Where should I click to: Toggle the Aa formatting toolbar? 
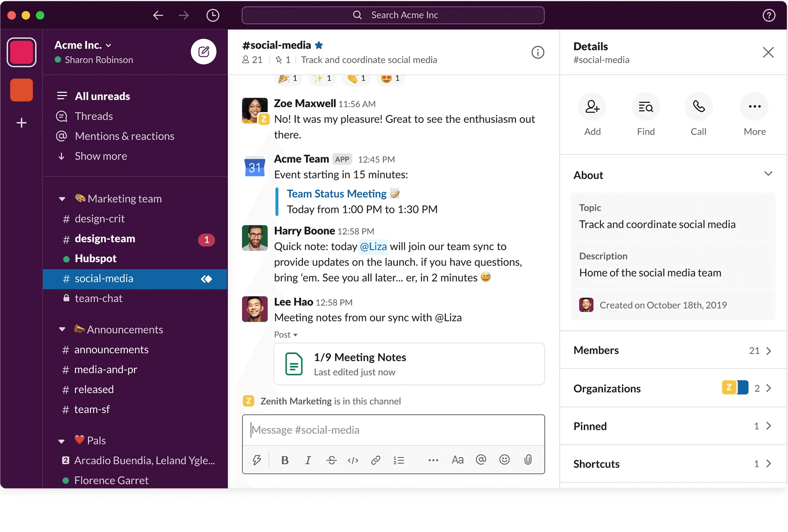[x=457, y=460]
